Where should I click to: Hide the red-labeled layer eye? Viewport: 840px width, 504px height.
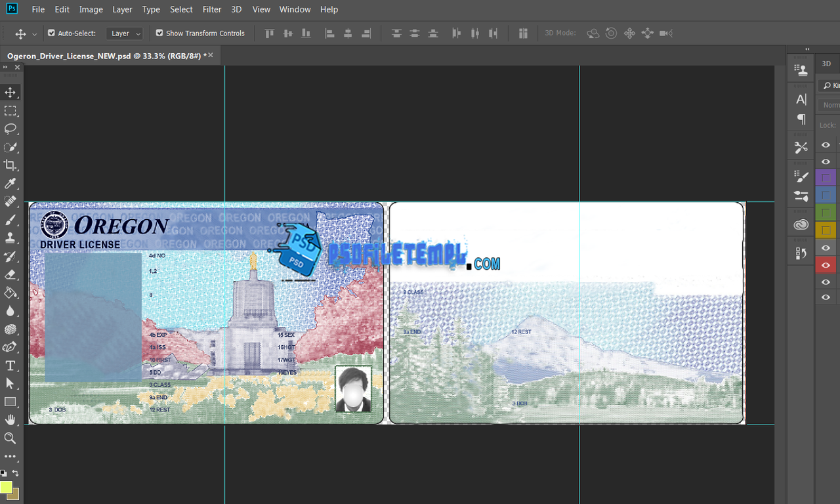coord(826,265)
